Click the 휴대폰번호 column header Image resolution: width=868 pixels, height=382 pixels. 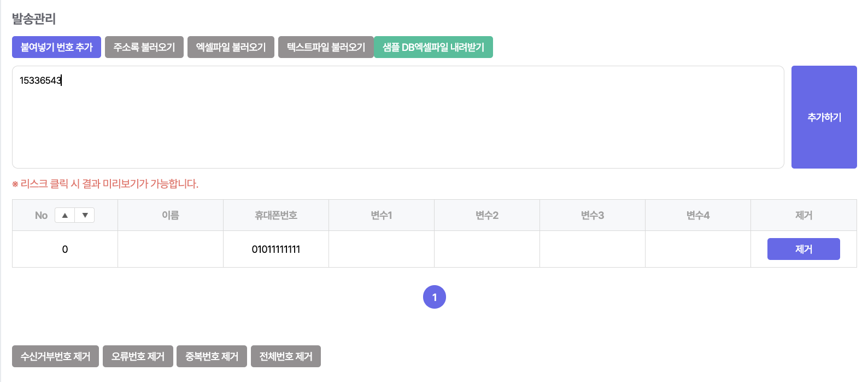tap(276, 215)
